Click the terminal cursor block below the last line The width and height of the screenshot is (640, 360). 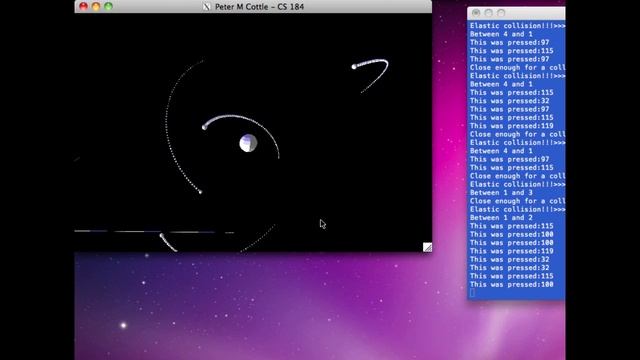[472, 293]
